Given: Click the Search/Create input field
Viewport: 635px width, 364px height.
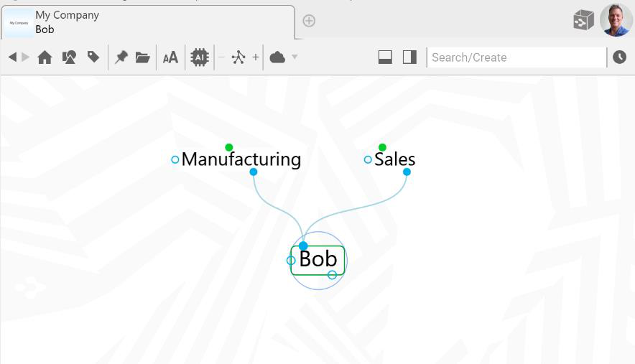Looking at the screenshot, I should (x=516, y=57).
